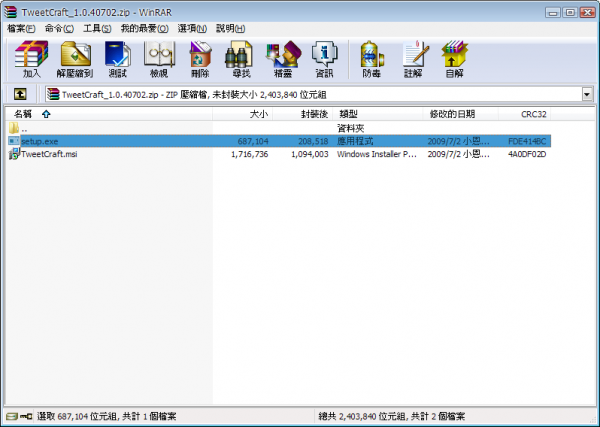The image size is (600, 427).
Task: Go up one folder level button
Action: [20, 94]
